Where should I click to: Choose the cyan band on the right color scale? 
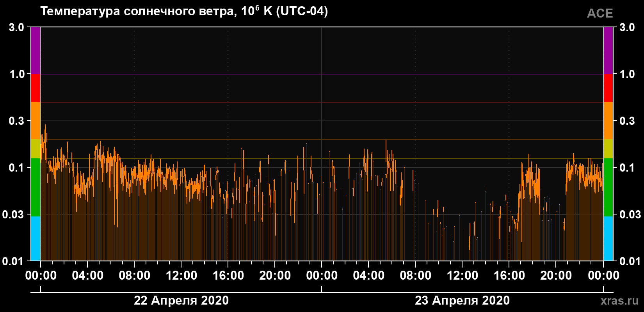pos(608,238)
